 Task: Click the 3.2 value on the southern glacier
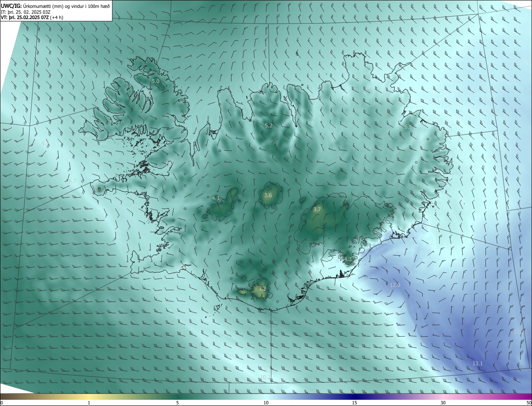coord(262,288)
